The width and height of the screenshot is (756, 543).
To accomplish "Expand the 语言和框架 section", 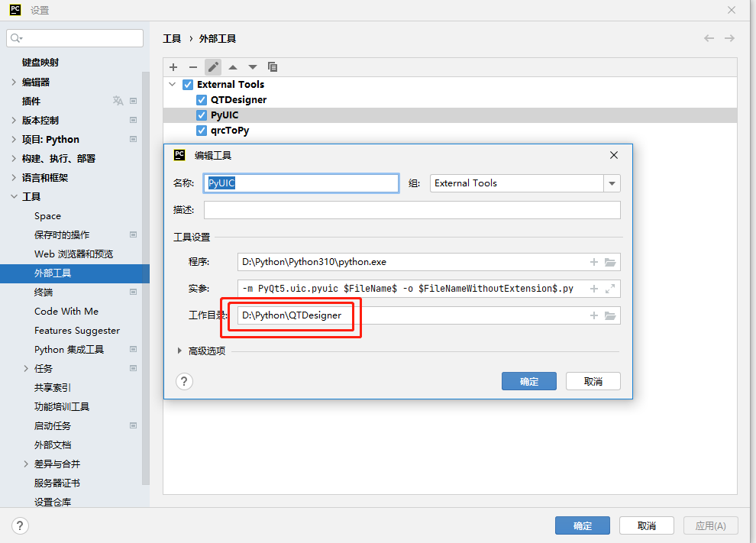I will [14, 177].
